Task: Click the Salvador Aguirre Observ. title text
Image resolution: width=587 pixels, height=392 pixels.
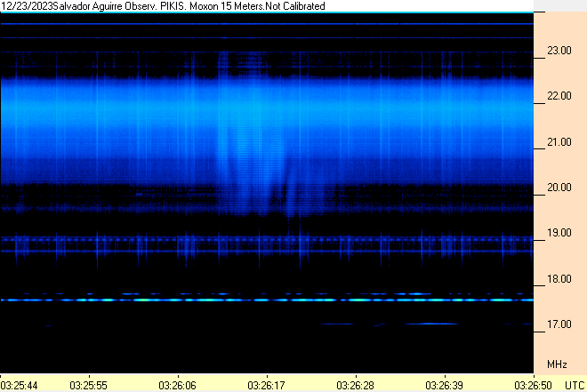Action: 105,6
